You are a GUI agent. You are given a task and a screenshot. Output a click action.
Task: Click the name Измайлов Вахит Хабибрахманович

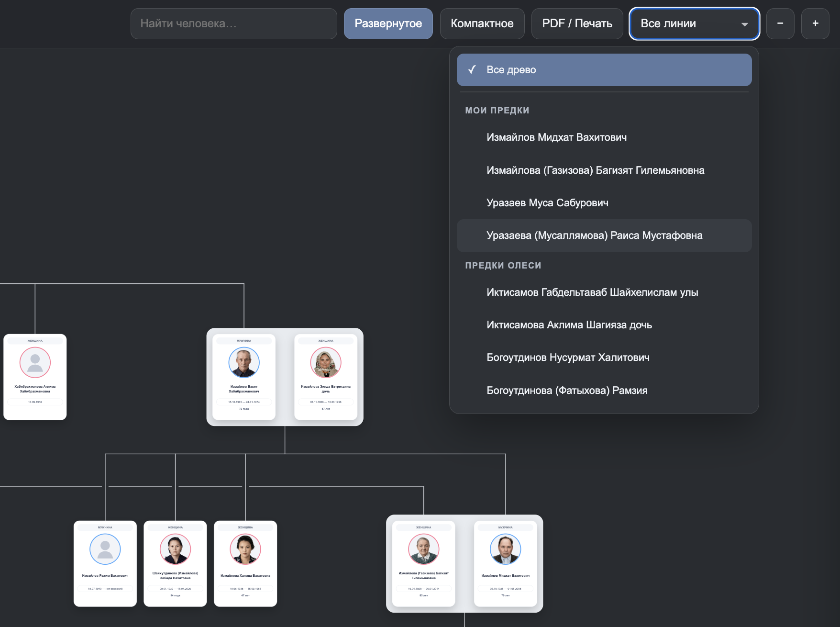pos(244,389)
